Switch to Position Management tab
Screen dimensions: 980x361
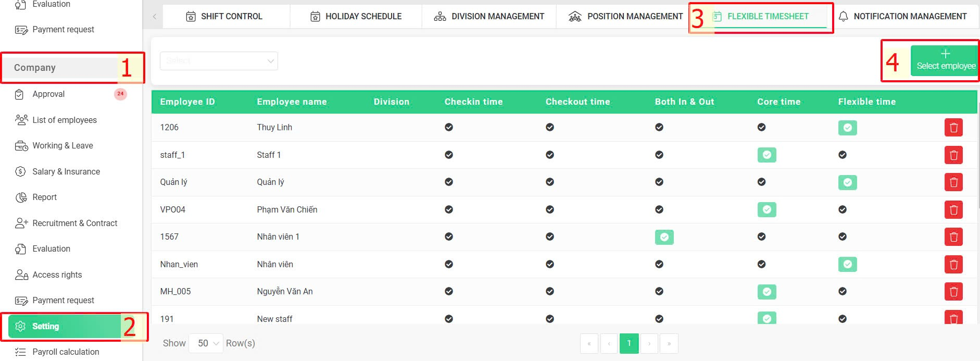(625, 17)
